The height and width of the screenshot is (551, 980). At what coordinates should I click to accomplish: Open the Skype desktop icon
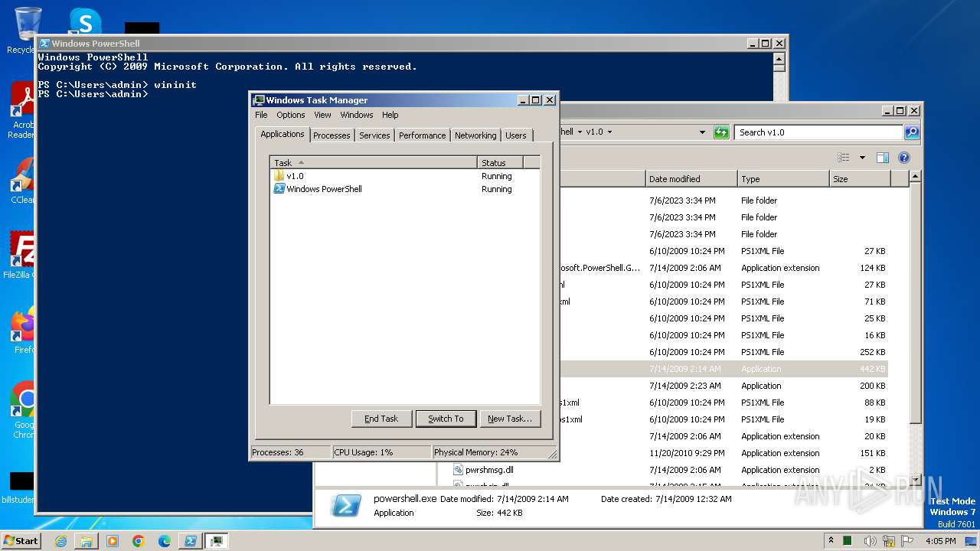(85, 21)
